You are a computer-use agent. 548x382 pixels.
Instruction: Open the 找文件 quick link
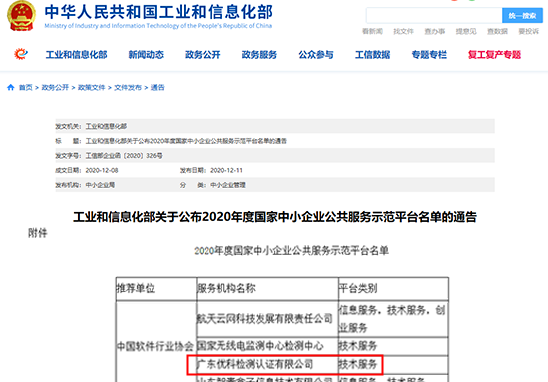pyautogui.click(x=403, y=31)
